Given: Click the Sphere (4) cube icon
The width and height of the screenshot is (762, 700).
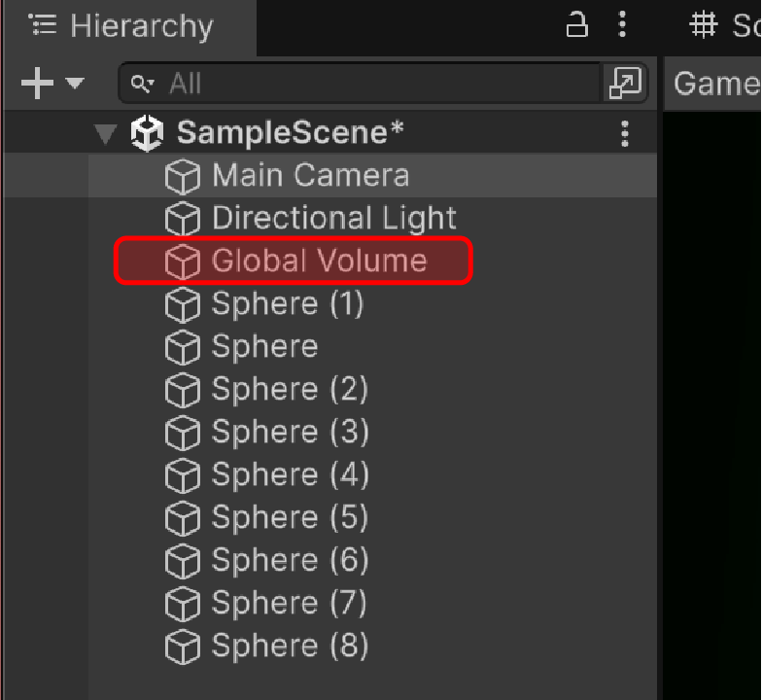Looking at the screenshot, I should [183, 475].
